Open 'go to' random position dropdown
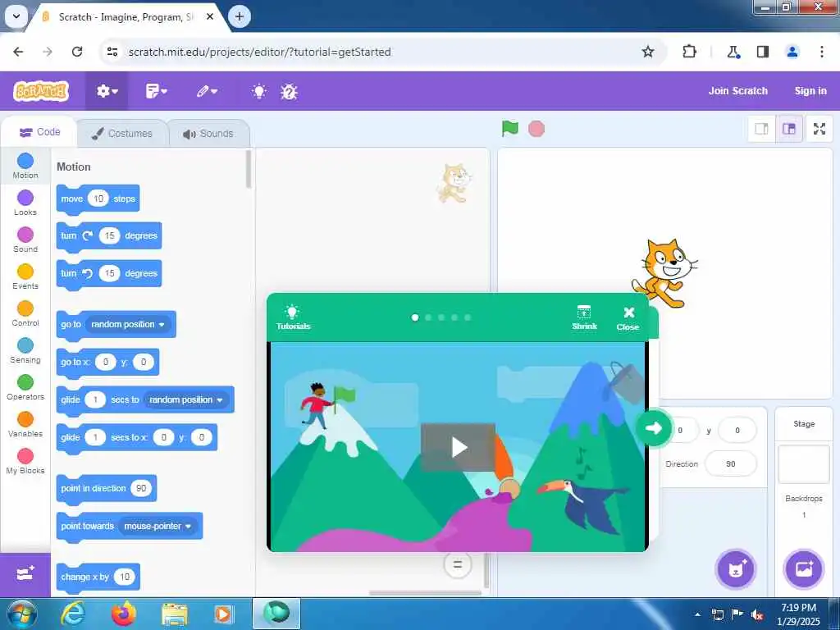840x630 pixels. [x=128, y=324]
